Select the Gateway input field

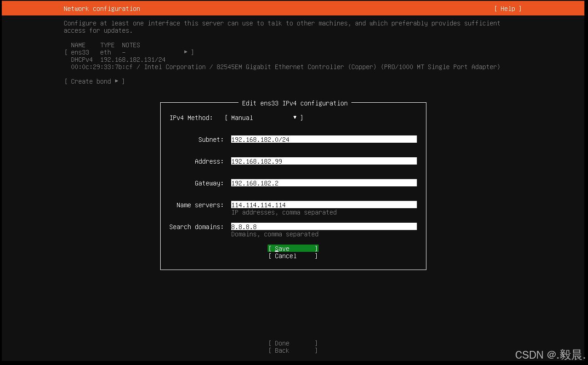(324, 183)
